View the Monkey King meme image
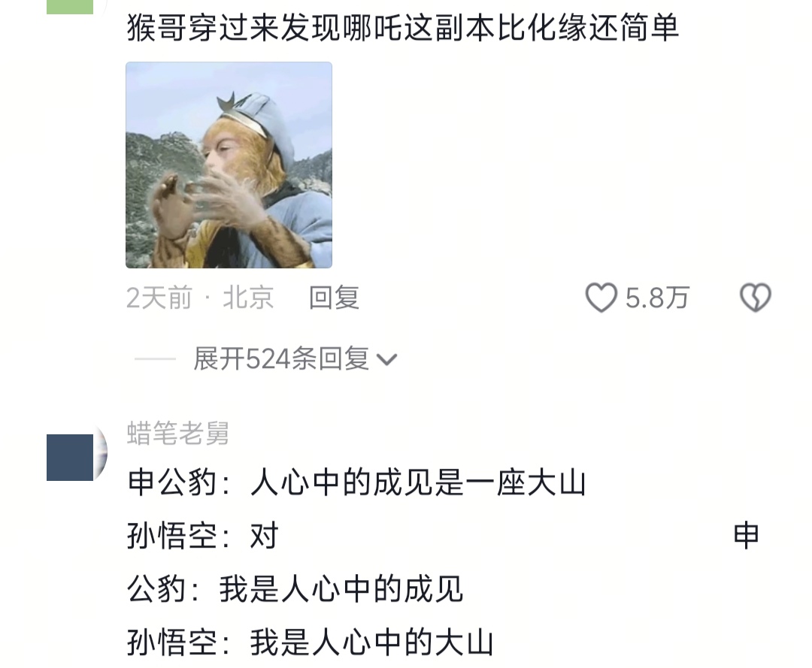The width and height of the screenshot is (812, 668). [x=229, y=165]
